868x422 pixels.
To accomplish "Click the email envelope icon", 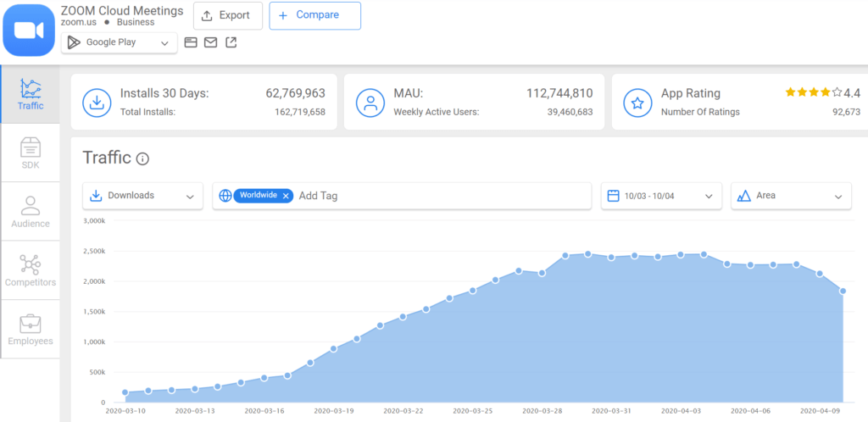I will [x=210, y=42].
